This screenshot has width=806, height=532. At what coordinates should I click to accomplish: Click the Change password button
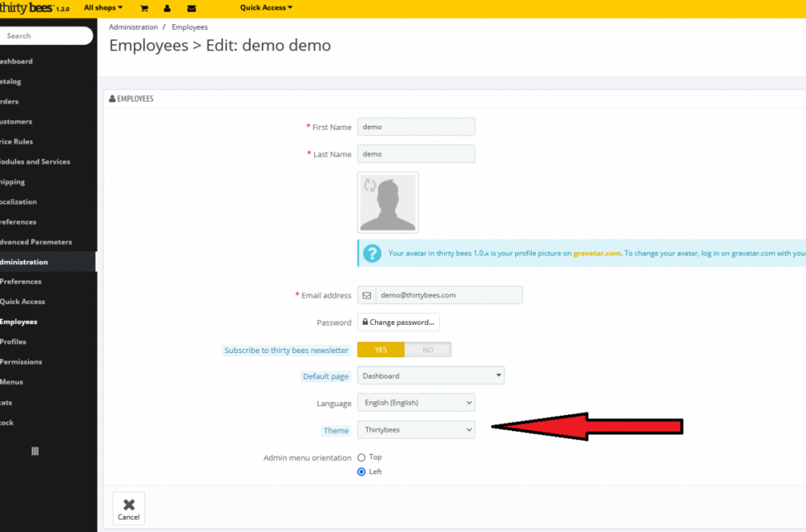coord(398,322)
